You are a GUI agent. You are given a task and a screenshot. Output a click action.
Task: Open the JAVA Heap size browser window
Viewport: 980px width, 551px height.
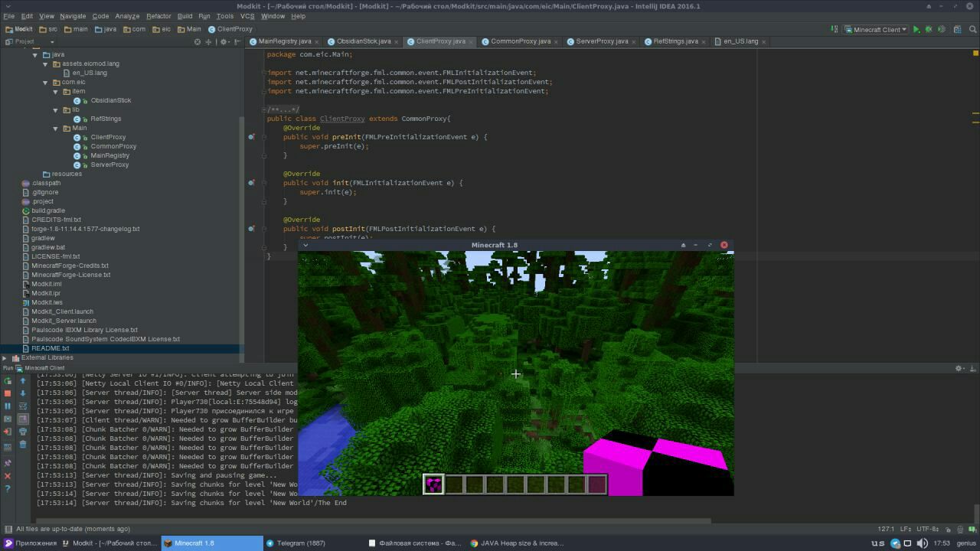click(517, 543)
